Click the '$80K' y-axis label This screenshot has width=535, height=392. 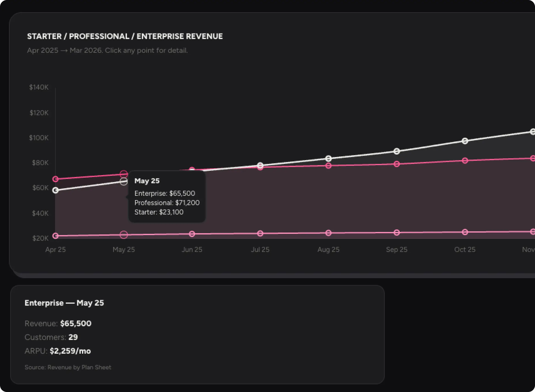coord(40,163)
